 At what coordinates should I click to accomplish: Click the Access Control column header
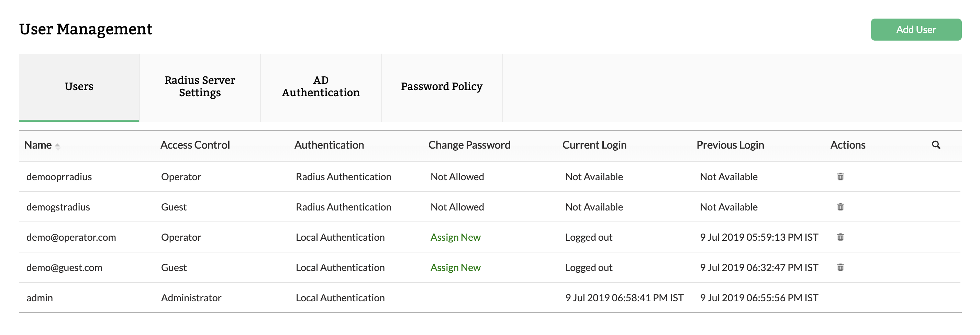[195, 145]
